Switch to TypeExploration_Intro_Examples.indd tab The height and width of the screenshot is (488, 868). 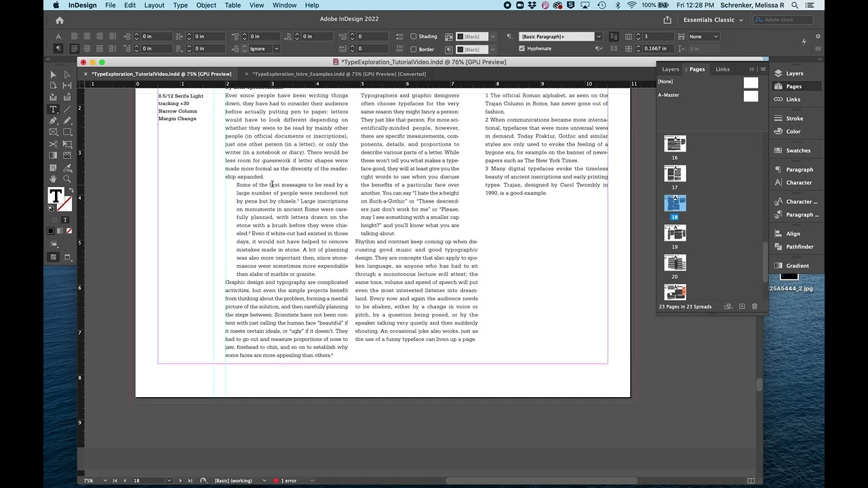tap(338, 74)
